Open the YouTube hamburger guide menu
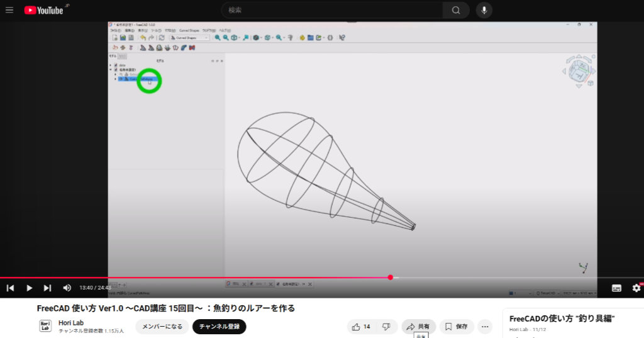The width and height of the screenshot is (644, 338). (9, 10)
